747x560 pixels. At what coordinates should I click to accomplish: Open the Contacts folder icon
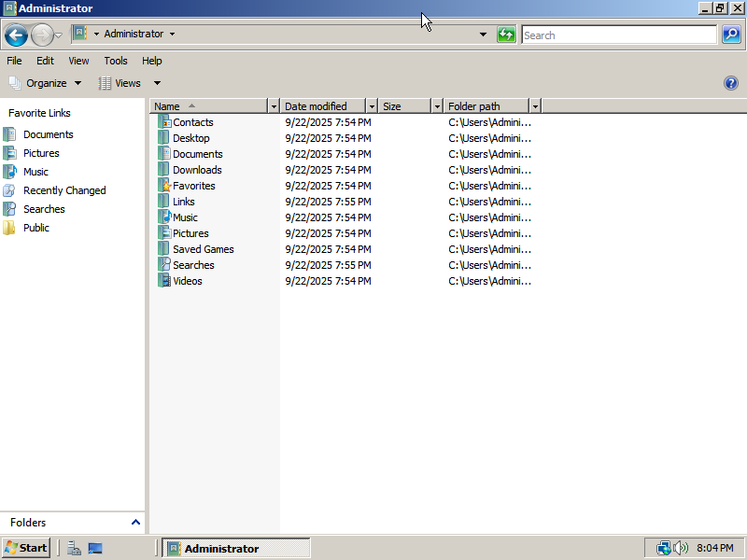pyautogui.click(x=165, y=122)
